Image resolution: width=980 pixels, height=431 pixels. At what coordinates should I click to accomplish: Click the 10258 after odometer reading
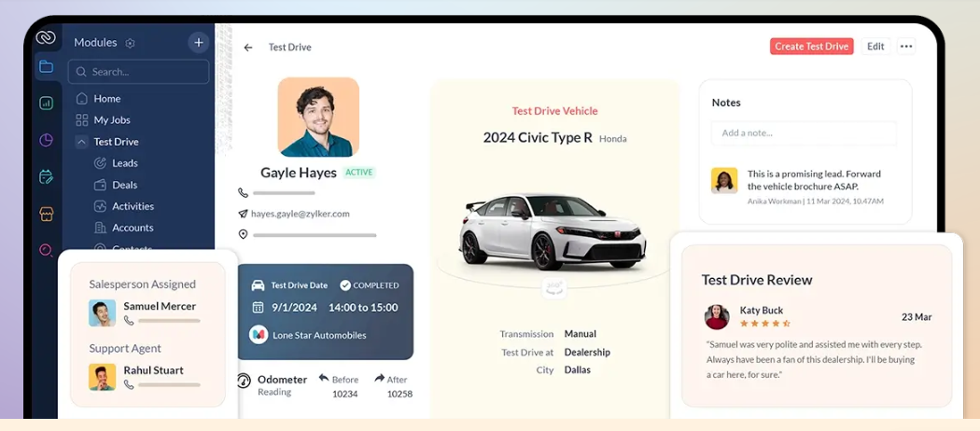pos(399,394)
